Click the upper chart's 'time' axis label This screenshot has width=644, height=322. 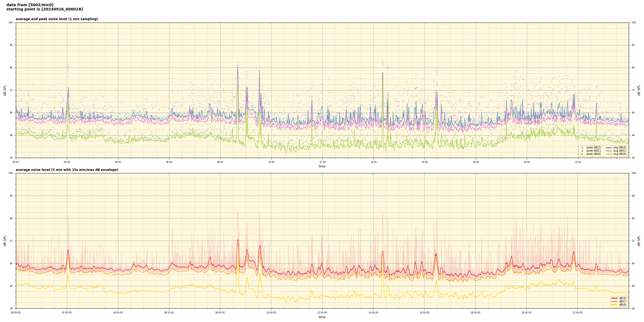tap(322, 166)
